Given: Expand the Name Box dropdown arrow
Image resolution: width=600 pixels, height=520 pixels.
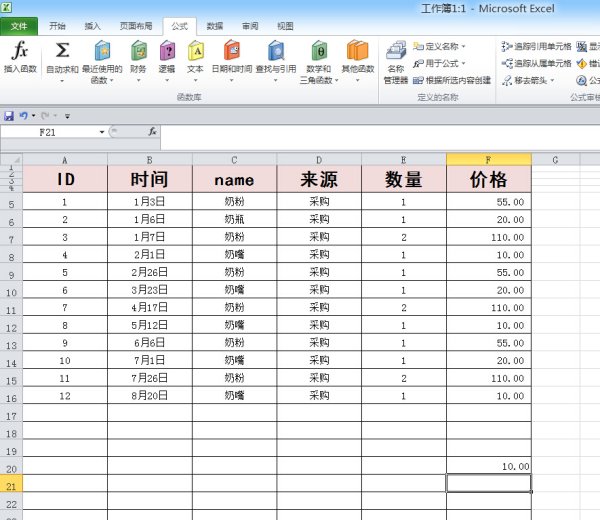Looking at the screenshot, I should click(x=102, y=132).
